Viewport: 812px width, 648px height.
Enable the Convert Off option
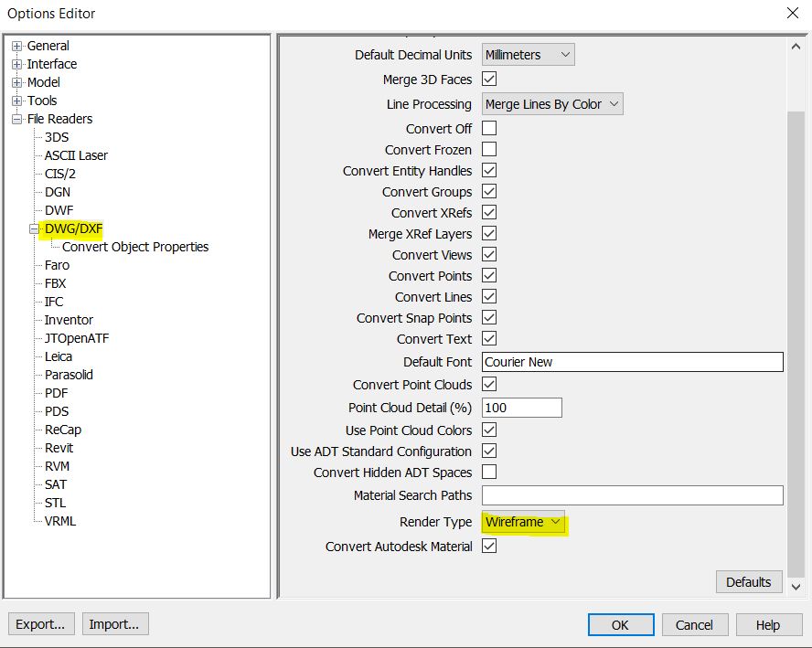[489, 128]
